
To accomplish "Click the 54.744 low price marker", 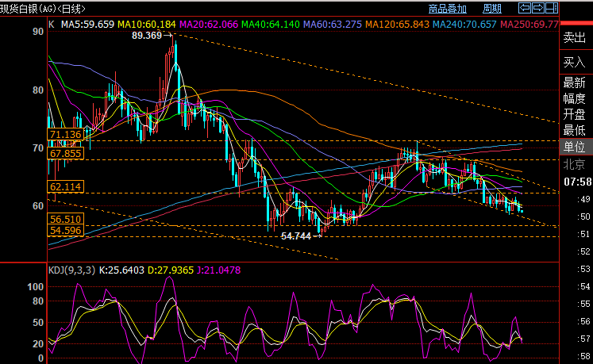I will coord(296,236).
